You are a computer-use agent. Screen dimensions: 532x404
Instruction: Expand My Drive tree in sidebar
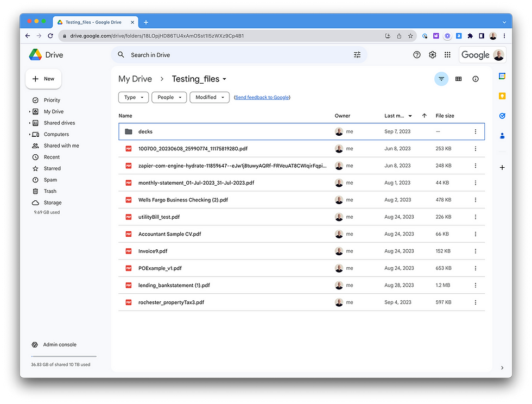pos(29,111)
